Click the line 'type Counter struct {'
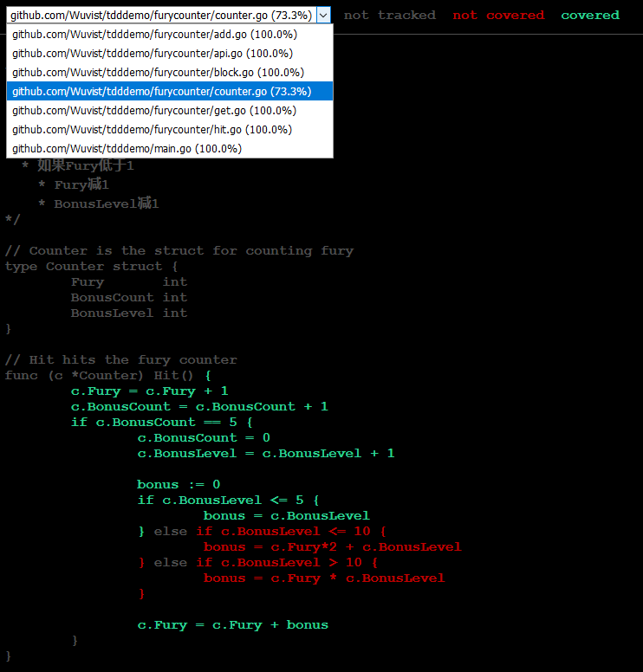Screen dimensions: 643x672 (91, 267)
